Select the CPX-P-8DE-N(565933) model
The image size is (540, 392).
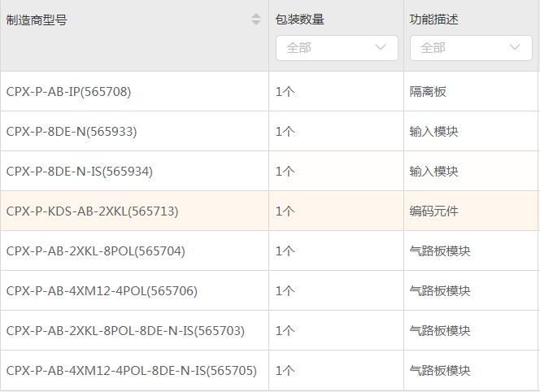(72, 132)
